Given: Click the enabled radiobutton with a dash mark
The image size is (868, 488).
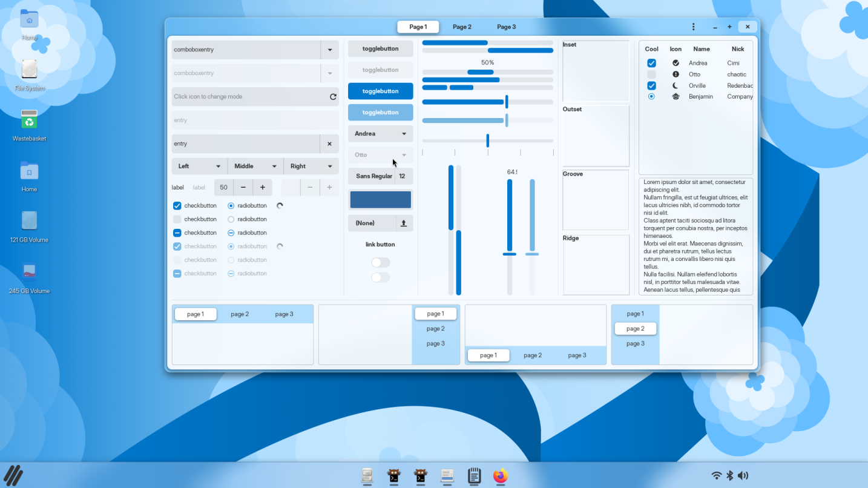Looking at the screenshot, I should pyautogui.click(x=231, y=233).
